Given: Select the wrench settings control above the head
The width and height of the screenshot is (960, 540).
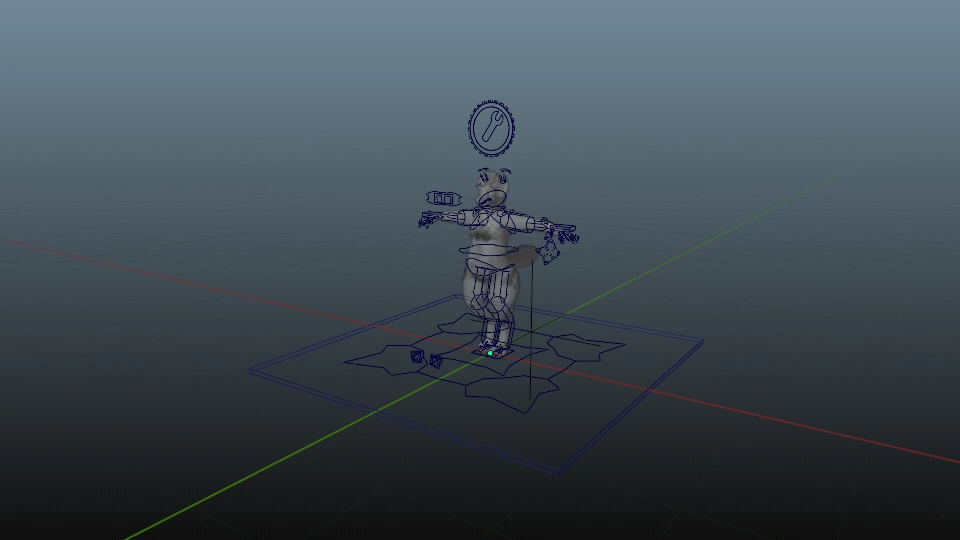Looking at the screenshot, I should (491, 128).
